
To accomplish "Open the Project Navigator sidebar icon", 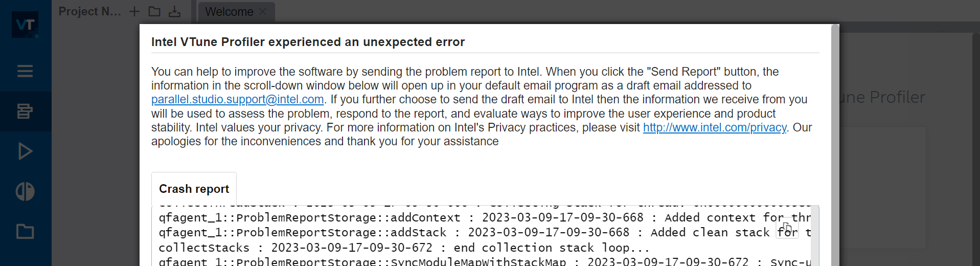I will [25, 111].
